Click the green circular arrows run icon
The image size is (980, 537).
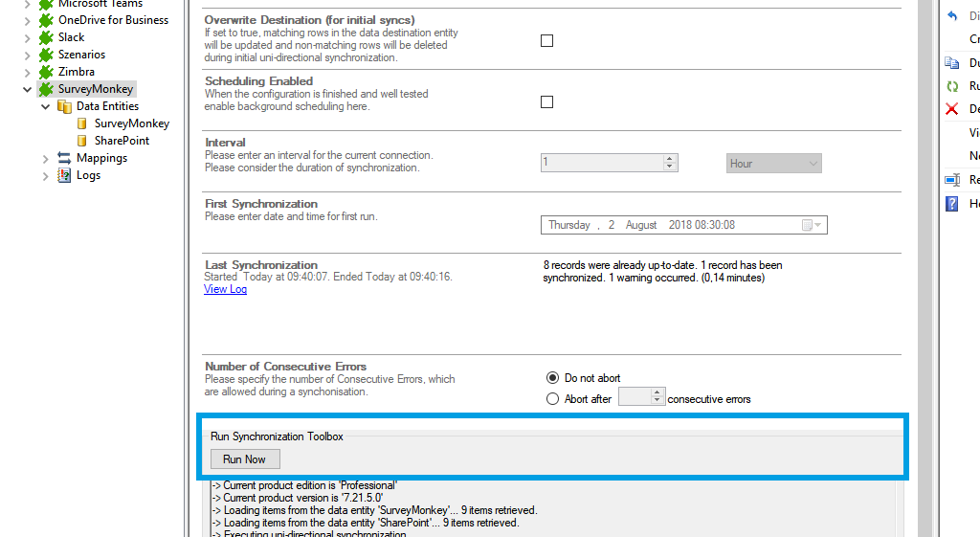[952, 86]
